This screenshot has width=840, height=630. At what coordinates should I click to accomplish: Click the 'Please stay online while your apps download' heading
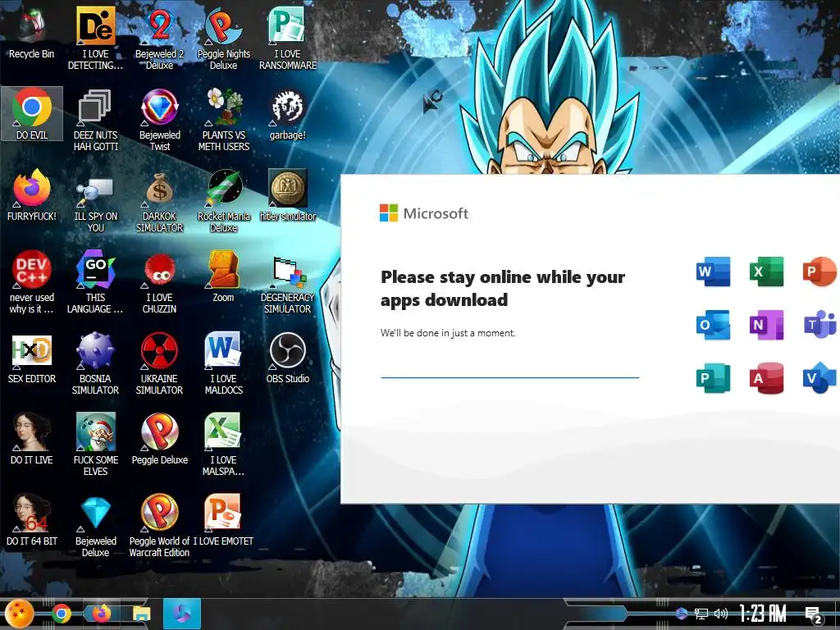[503, 288]
